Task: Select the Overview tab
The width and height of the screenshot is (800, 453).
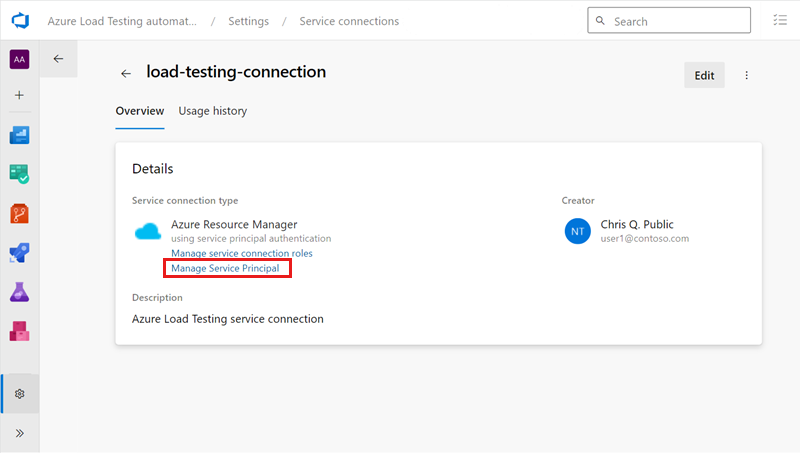Action: click(140, 111)
